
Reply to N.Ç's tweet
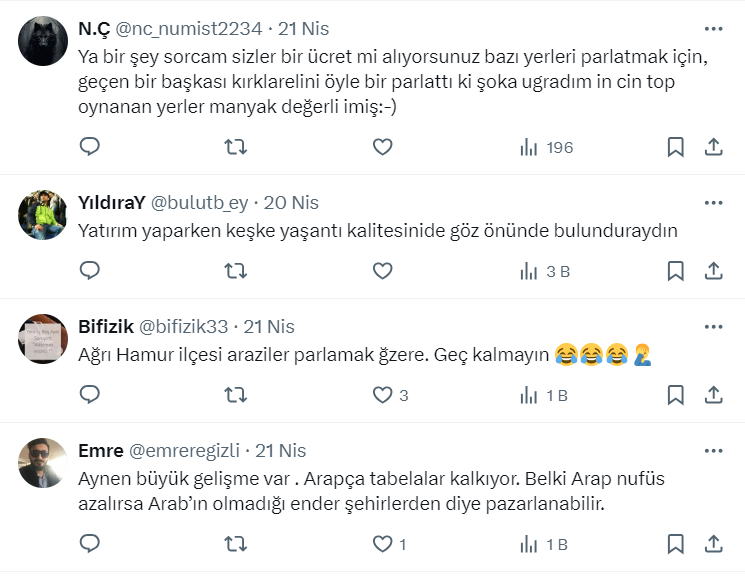pyautogui.click(x=90, y=147)
